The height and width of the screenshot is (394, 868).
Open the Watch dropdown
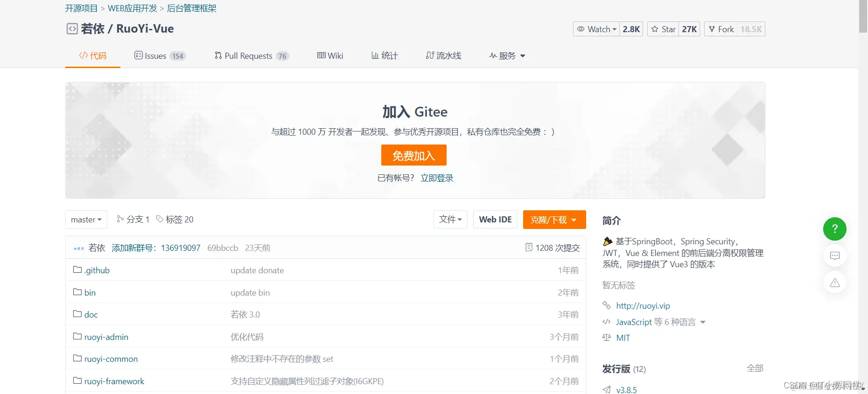point(596,29)
